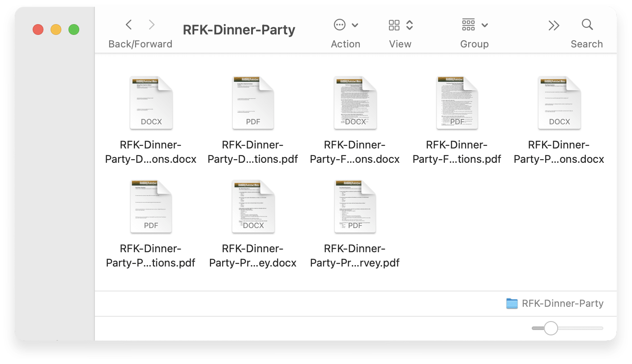Click the dropdown chevron next to Action

point(355,25)
